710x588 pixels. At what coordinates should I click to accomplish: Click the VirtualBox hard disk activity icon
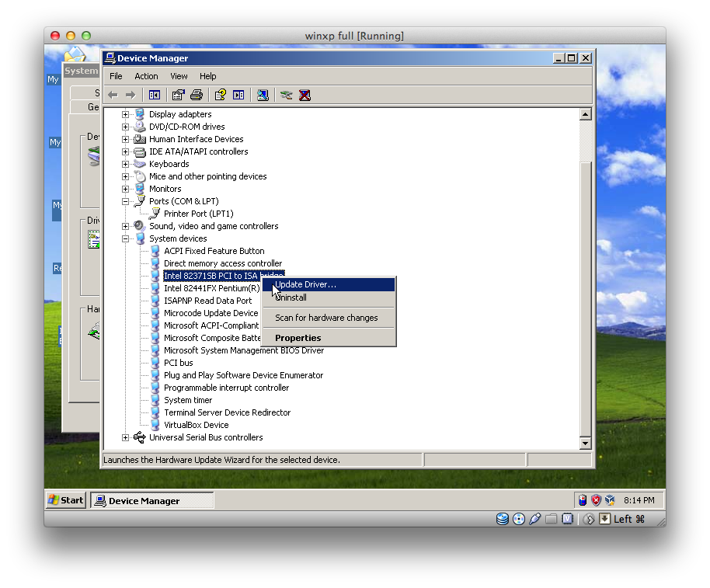(502, 519)
